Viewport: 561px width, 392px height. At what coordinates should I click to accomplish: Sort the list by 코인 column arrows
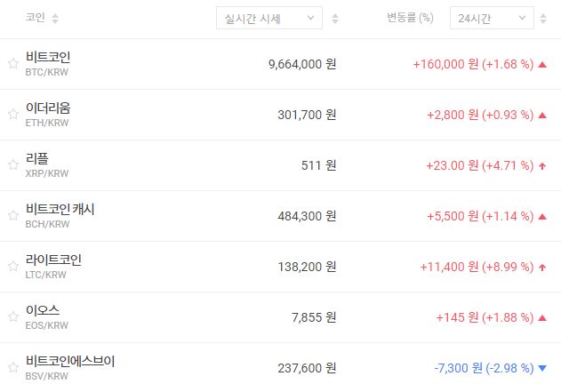(55, 19)
